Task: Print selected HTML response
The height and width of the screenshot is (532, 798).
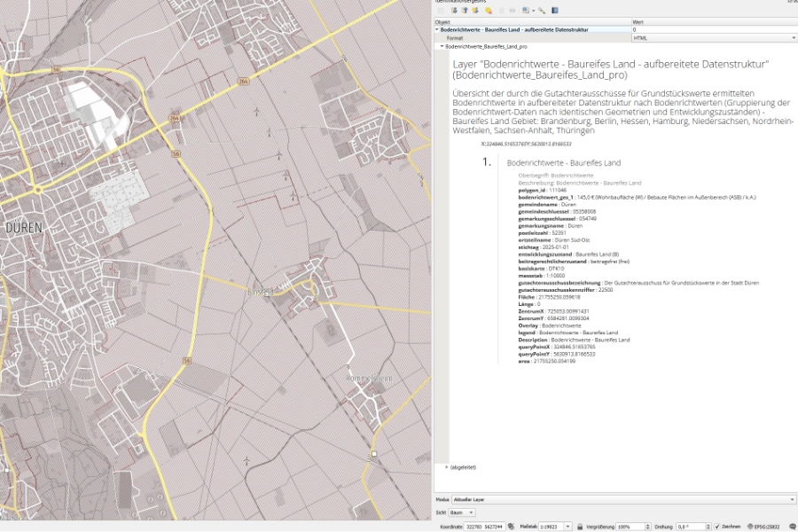Action: (512, 12)
